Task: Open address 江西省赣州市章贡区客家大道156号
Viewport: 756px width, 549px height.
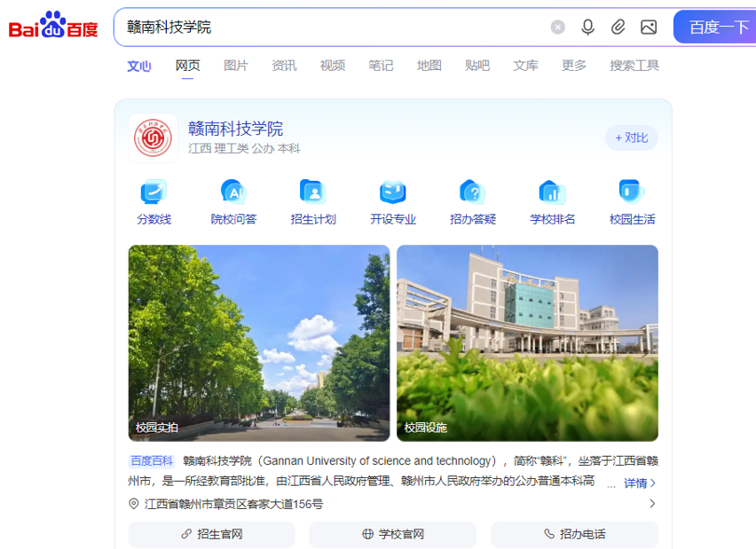Action: (x=234, y=504)
